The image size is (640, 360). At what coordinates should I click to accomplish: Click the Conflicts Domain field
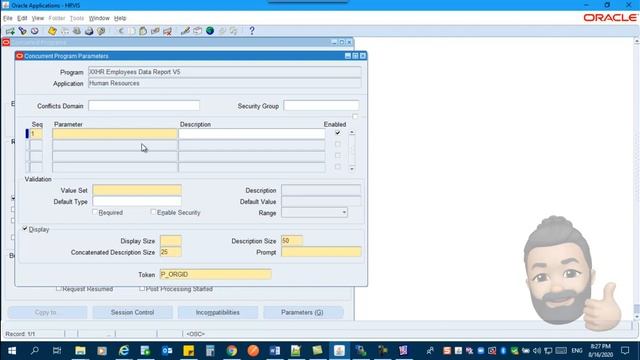(144, 106)
